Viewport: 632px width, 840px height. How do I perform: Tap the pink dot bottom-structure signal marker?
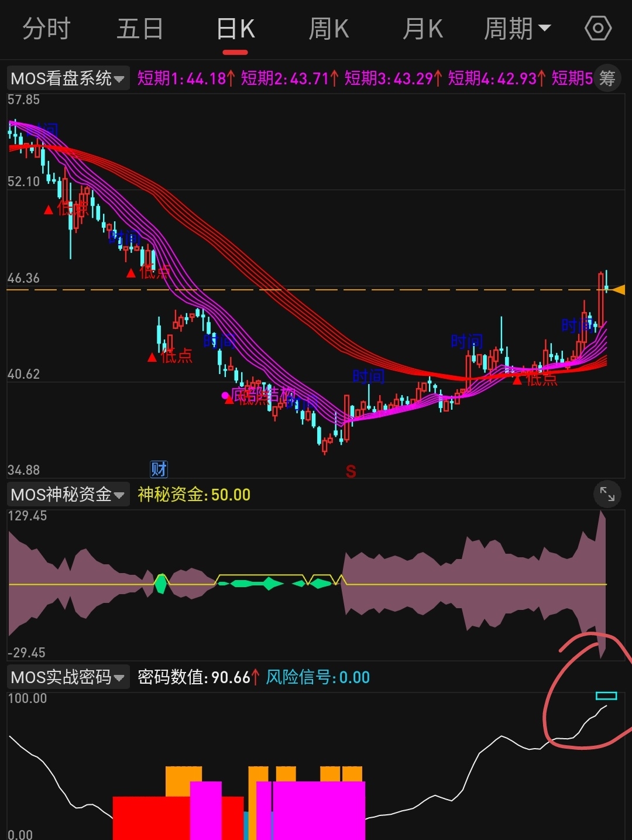(x=225, y=396)
